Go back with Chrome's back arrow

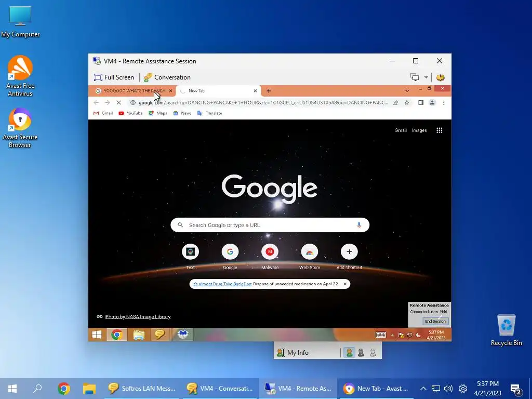click(96, 102)
